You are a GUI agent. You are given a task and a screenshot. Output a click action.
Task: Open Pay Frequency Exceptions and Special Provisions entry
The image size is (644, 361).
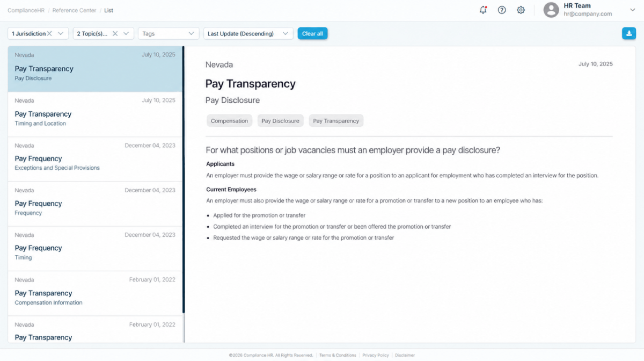click(95, 159)
